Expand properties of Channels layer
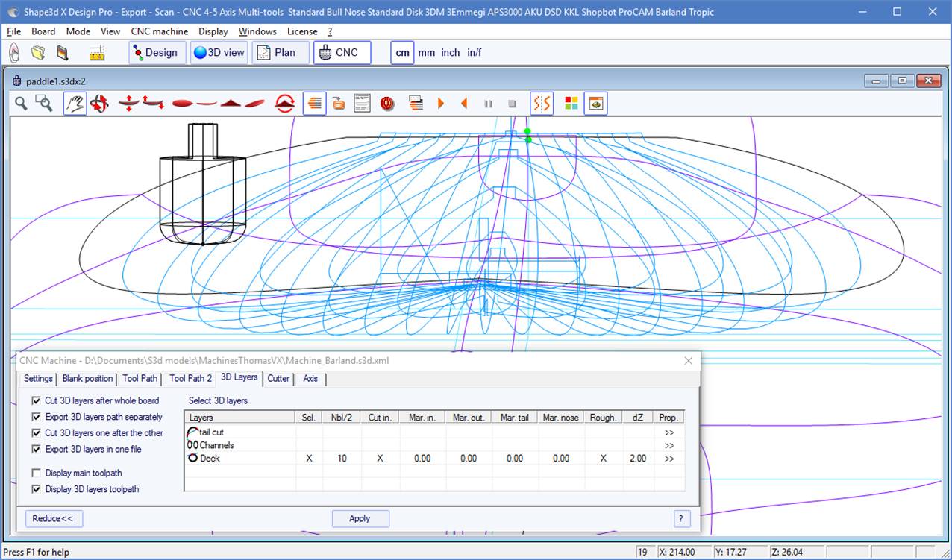The width and height of the screenshot is (952, 560). (x=668, y=445)
